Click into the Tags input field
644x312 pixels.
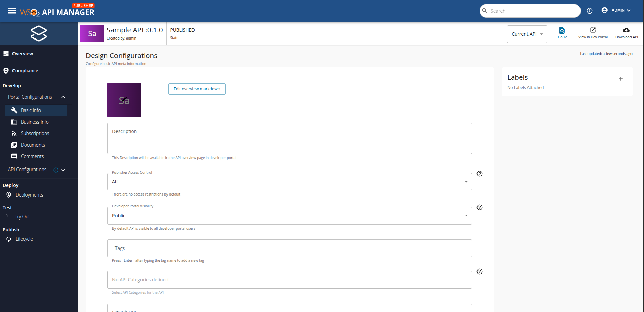(x=289, y=248)
